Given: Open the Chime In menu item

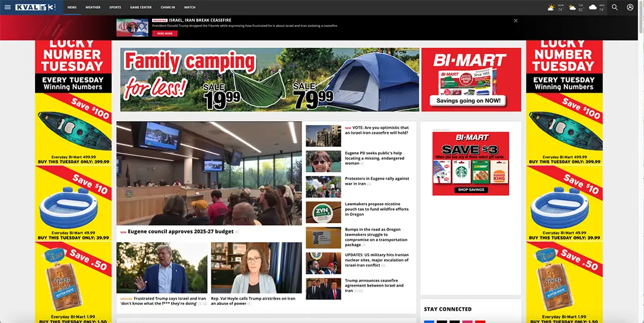Looking at the screenshot, I should tap(167, 8).
